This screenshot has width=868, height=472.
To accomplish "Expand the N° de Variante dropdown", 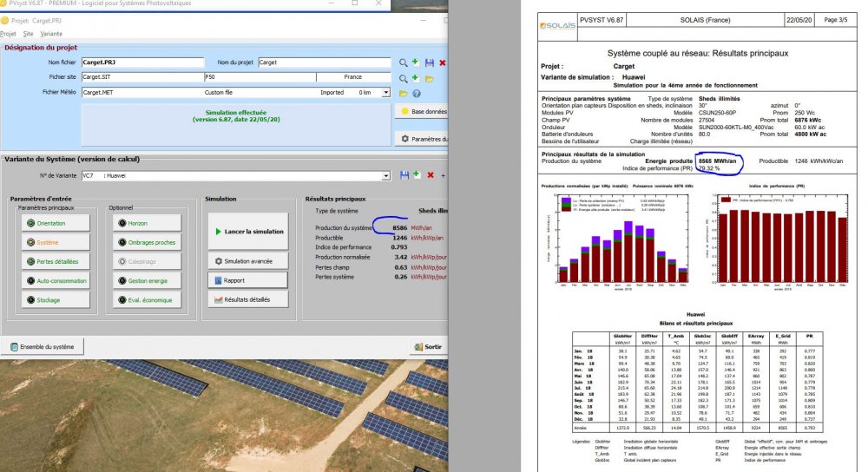I will coord(386,176).
